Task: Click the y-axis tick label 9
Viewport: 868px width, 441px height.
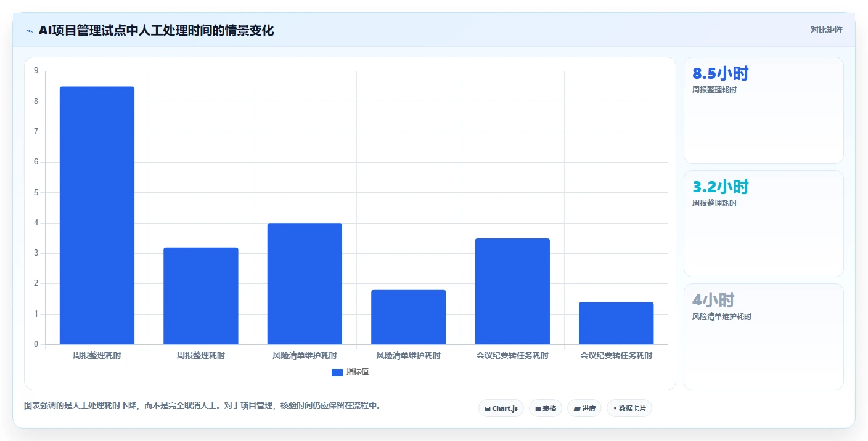Action: coord(36,71)
